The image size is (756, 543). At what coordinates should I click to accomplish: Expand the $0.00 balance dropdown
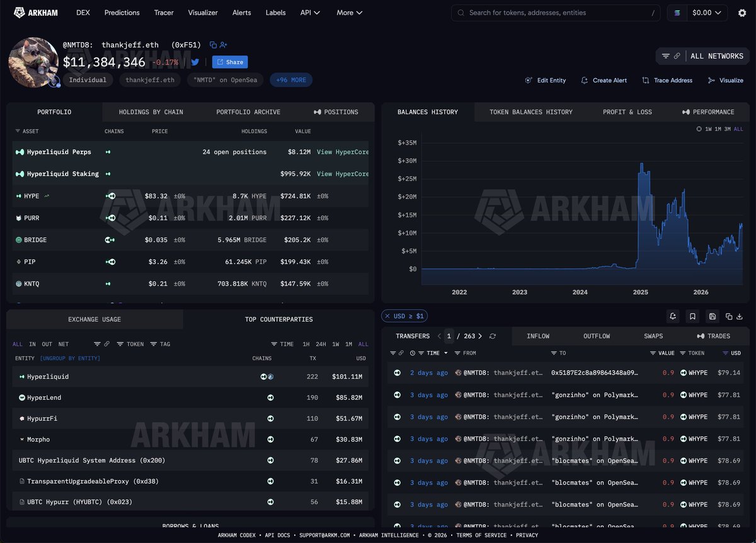[706, 13]
